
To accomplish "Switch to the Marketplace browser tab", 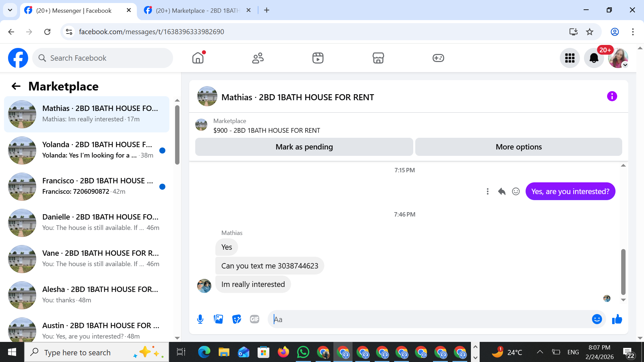I will pyautogui.click(x=198, y=10).
